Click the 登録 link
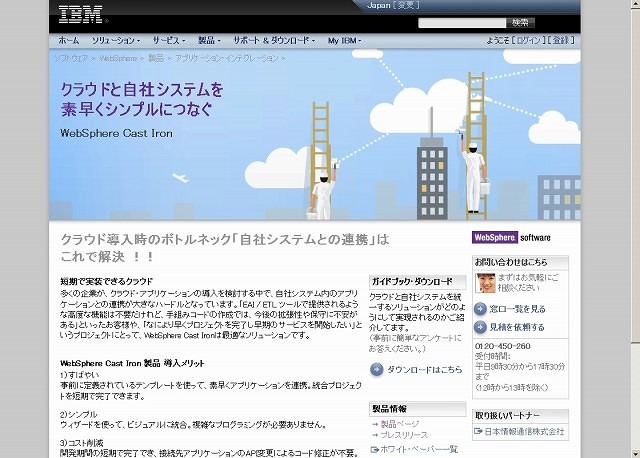Viewport: 640px width, 458px height. (562, 41)
